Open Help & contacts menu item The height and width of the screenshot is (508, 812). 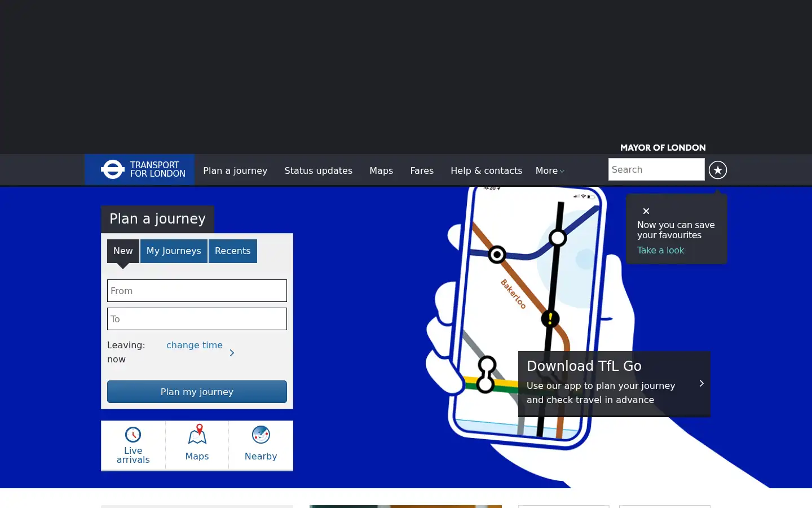(x=486, y=170)
